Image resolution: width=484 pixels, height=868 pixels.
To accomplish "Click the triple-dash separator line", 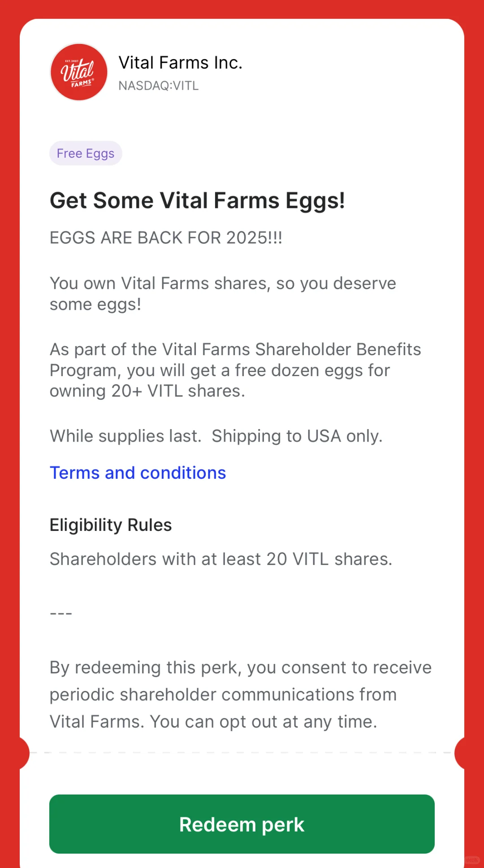I will (61, 613).
